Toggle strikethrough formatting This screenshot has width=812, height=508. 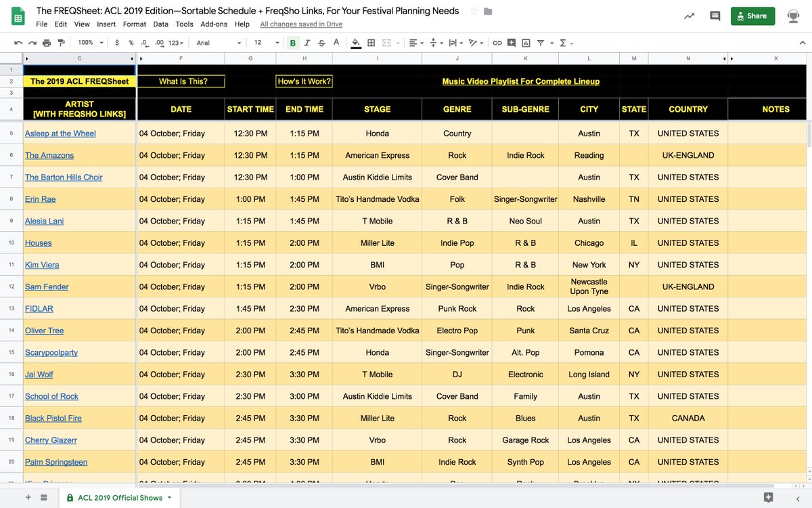pyautogui.click(x=321, y=43)
